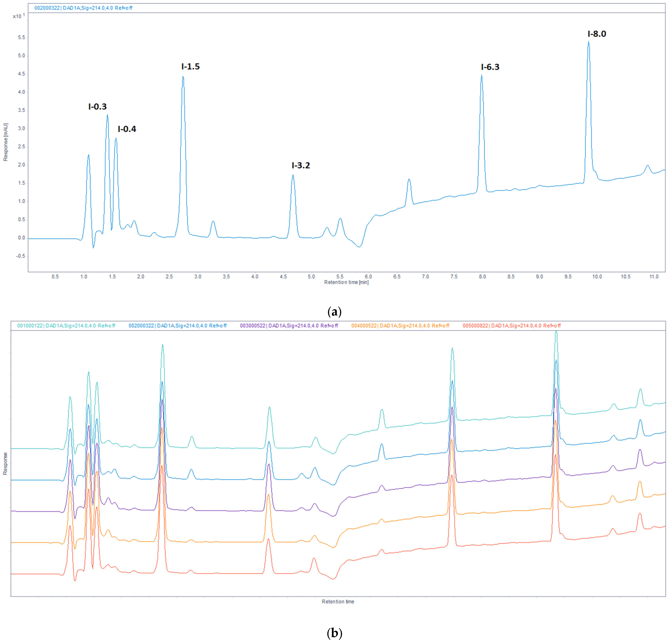
Task: Click the I-8.0 peak label
Action: coord(597,34)
